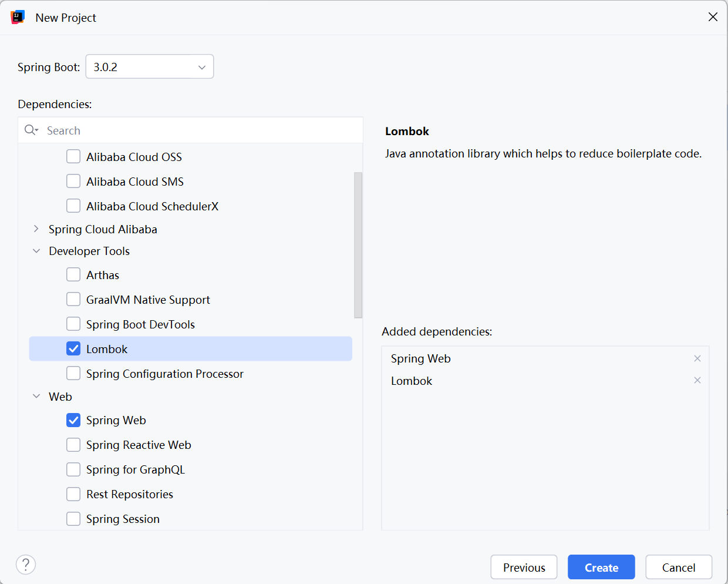
Task: Check the Spring Reactive Web checkbox
Action: click(73, 445)
